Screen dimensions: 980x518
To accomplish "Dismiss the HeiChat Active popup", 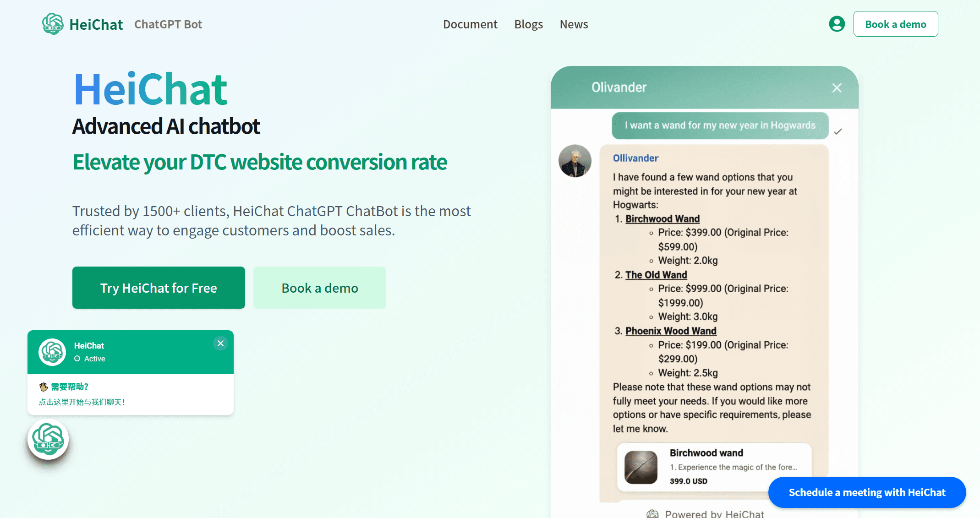I will 220,344.
